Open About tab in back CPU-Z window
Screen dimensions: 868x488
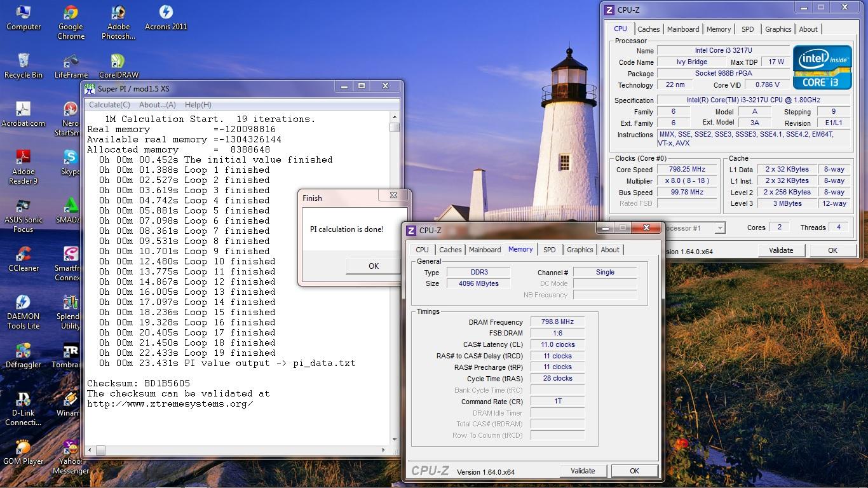(808, 29)
